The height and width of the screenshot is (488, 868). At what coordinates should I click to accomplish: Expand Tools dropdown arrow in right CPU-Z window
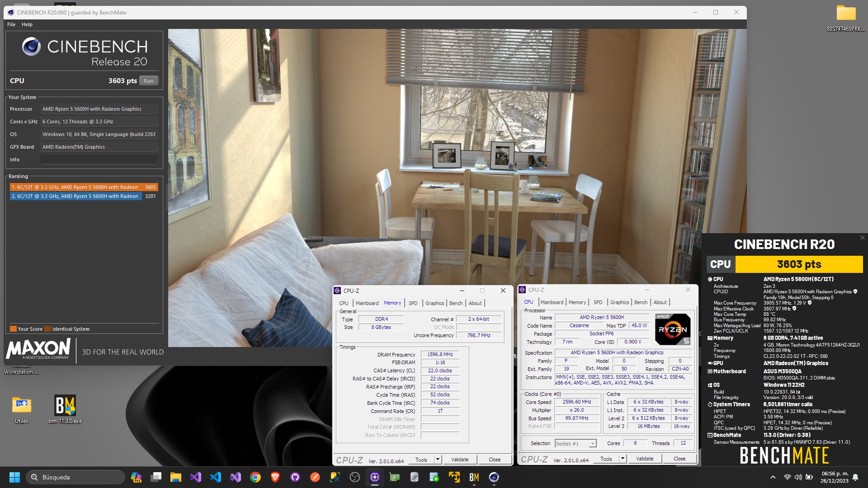pos(622,459)
